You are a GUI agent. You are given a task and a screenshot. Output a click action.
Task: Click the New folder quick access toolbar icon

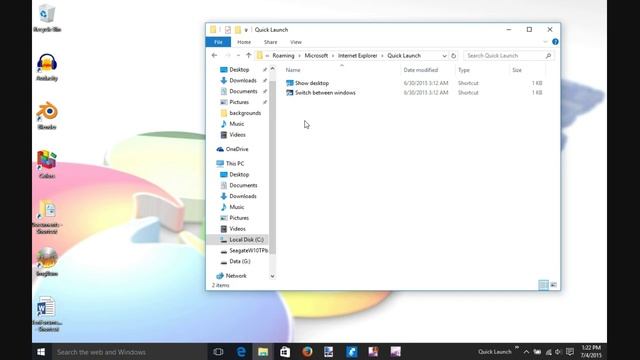[x=238, y=30]
